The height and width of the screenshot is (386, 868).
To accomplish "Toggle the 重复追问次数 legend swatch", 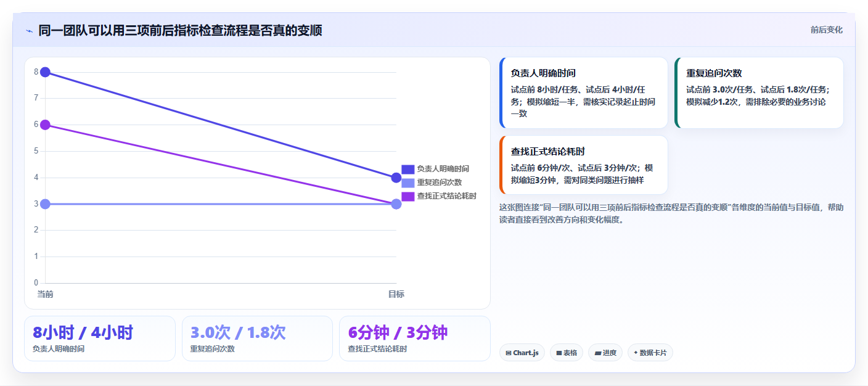I will coord(407,183).
